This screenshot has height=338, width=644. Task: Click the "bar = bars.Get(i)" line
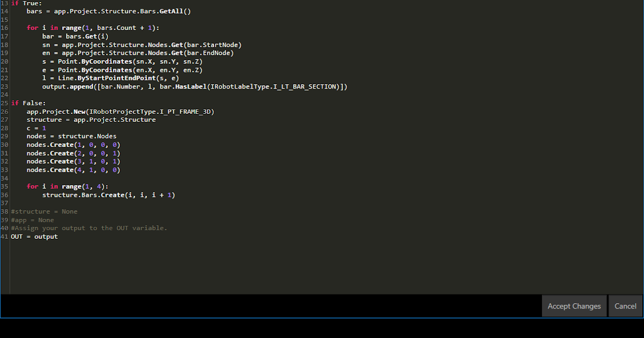(x=75, y=36)
